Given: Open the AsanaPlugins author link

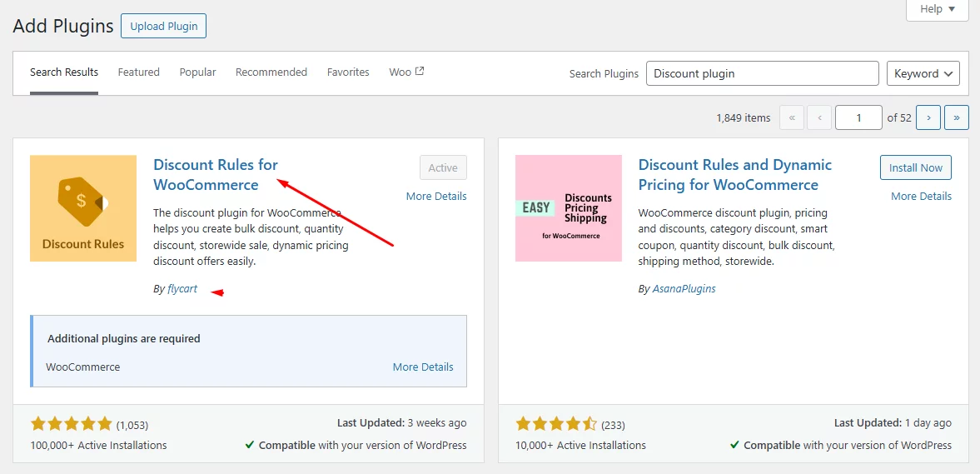Looking at the screenshot, I should click(x=684, y=289).
